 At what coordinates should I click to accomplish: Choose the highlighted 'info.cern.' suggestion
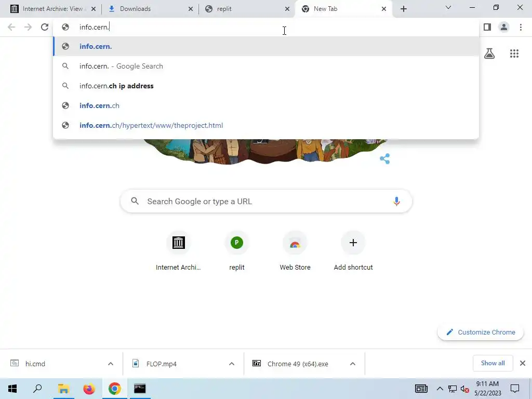coord(266,46)
